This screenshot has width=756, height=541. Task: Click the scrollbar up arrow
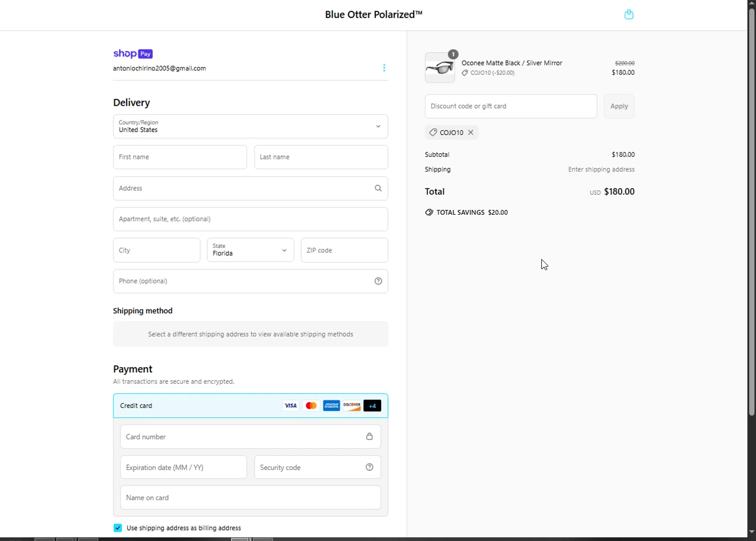751,4
